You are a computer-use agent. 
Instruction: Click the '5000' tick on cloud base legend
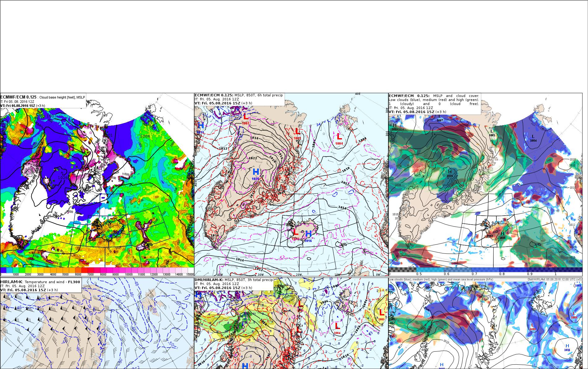65,275
